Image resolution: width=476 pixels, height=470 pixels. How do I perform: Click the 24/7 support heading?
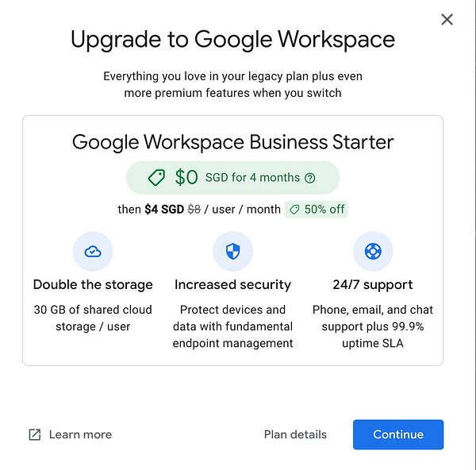point(373,285)
